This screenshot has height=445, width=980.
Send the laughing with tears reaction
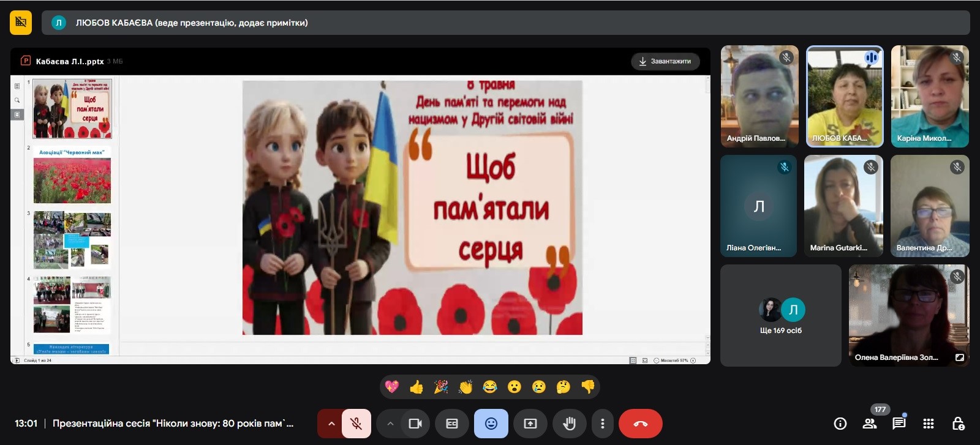coord(490,387)
